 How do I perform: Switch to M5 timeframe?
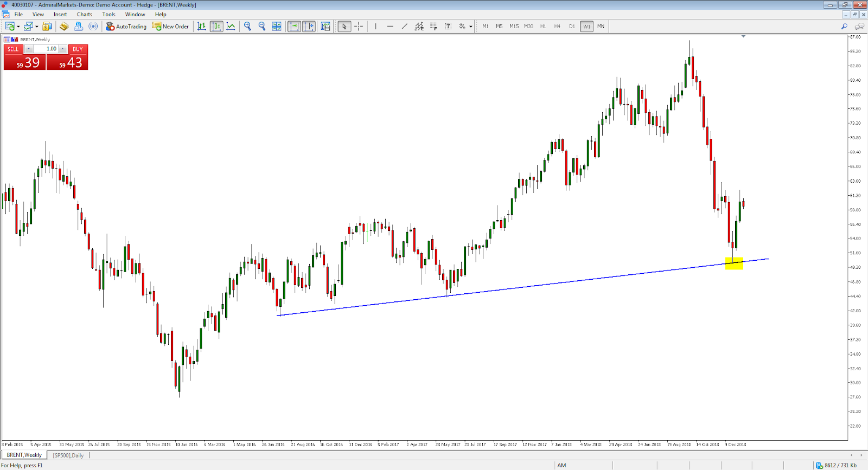click(499, 26)
